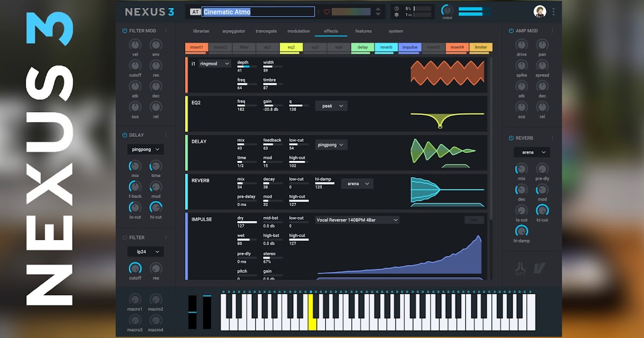
Task: Click the Delay f-back knob
Action: tap(135, 187)
